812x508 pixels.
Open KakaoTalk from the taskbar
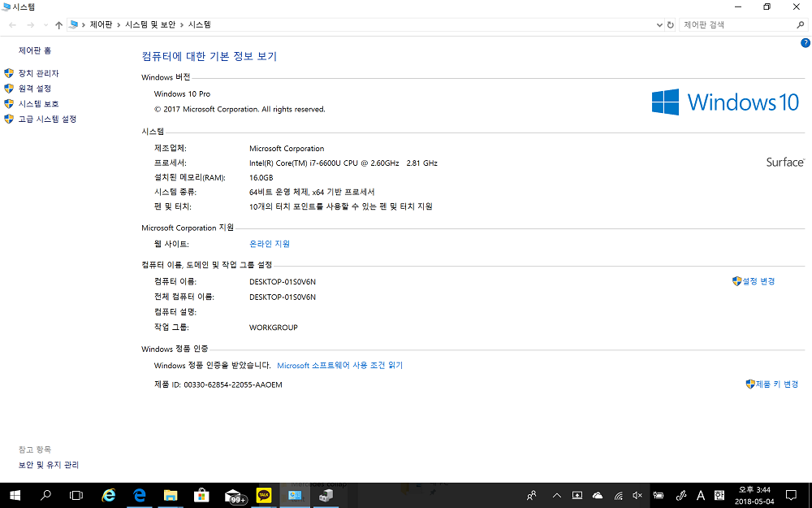[263, 495]
